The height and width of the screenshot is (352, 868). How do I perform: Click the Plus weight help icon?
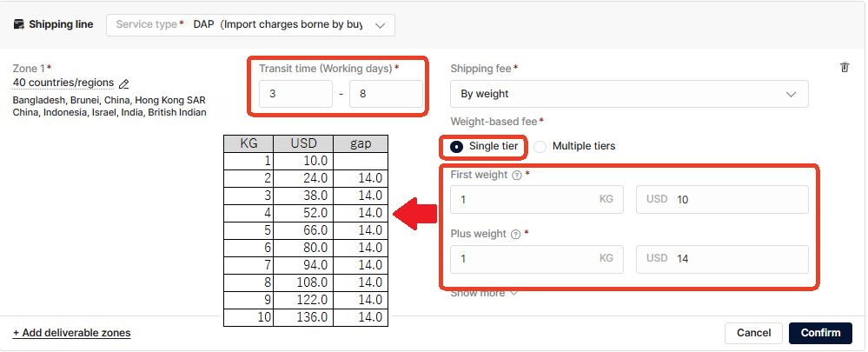[x=516, y=234]
